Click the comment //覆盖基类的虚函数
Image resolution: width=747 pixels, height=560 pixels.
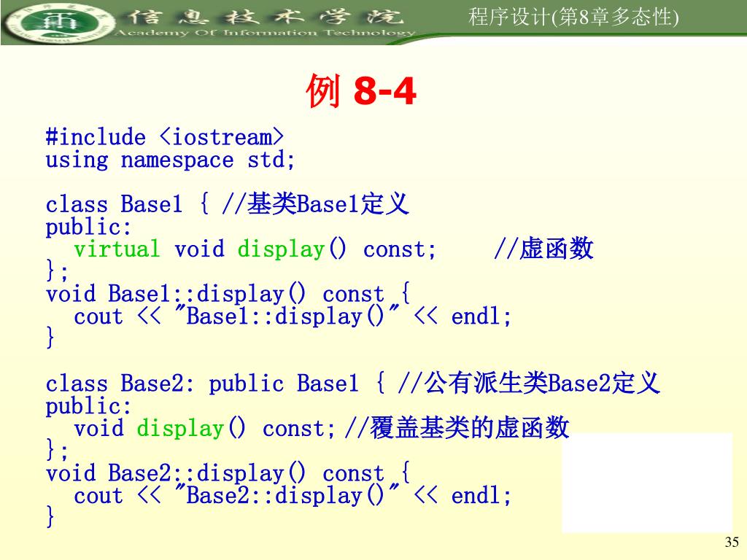[x=457, y=427]
